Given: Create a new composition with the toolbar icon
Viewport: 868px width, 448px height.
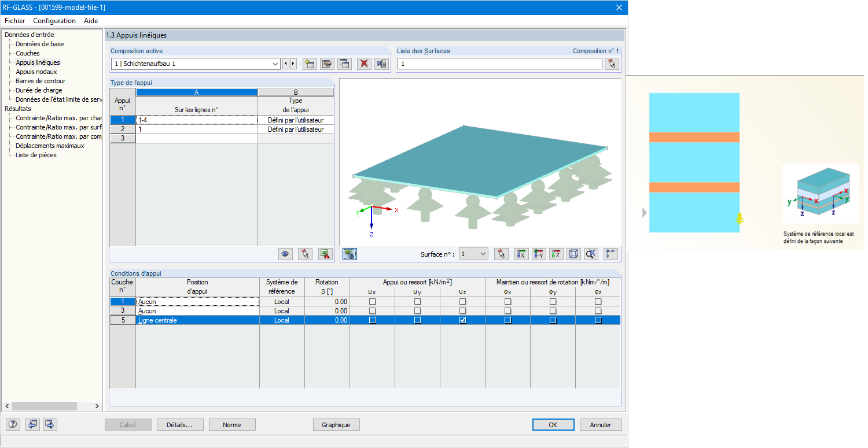Looking at the screenshot, I should coord(310,64).
